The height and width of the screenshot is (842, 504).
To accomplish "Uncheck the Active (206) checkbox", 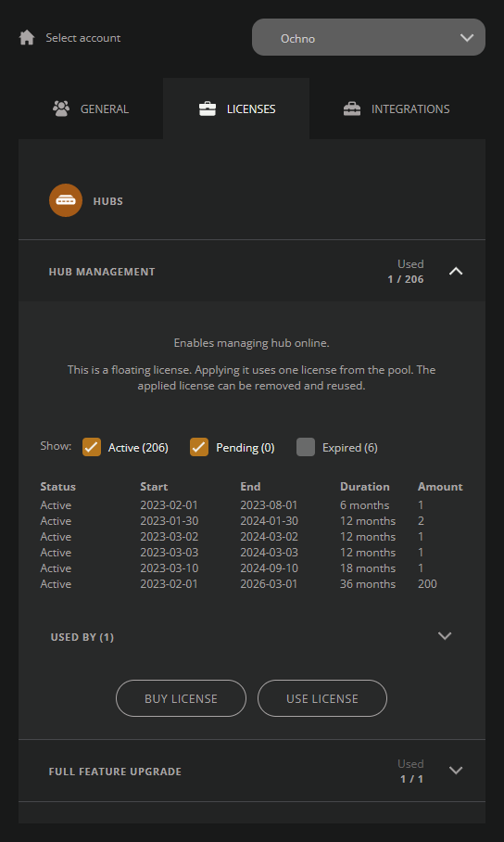I will (92, 447).
